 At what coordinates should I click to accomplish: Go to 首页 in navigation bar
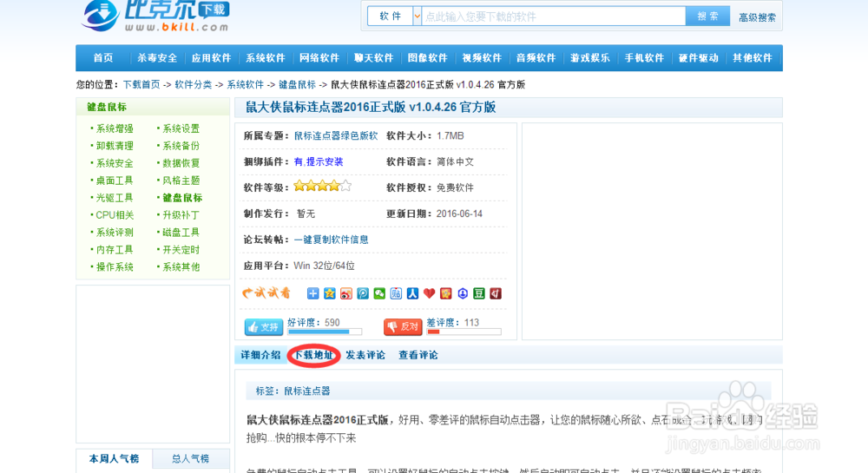pos(103,58)
